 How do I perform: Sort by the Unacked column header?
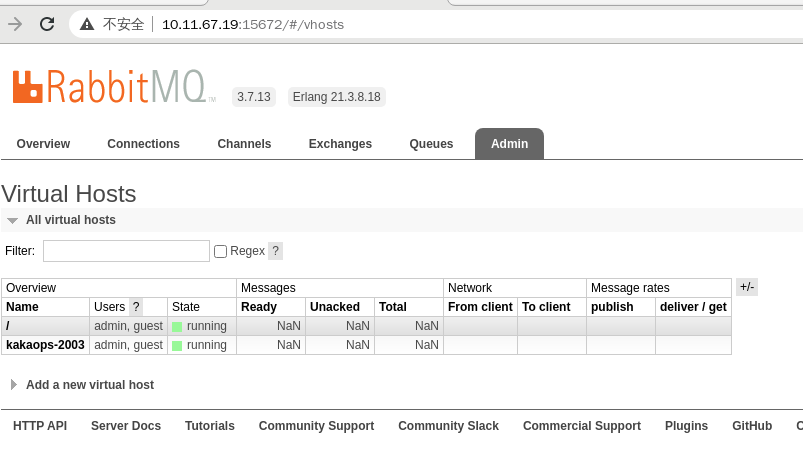click(335, 307)
